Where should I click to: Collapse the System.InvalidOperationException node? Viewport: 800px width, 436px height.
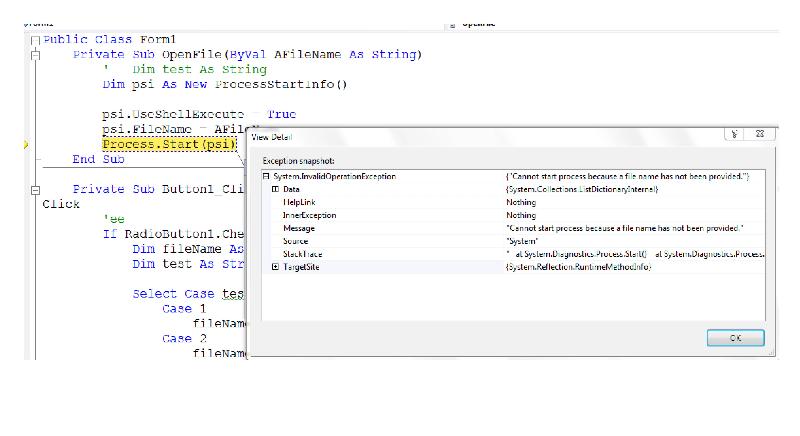(266, 176)
